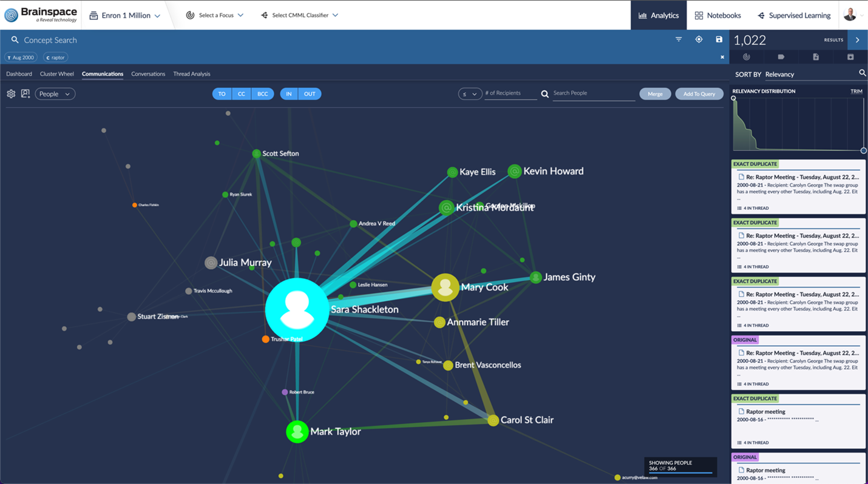
Task: Click the archive box icon under results
Action: (850, 57)
